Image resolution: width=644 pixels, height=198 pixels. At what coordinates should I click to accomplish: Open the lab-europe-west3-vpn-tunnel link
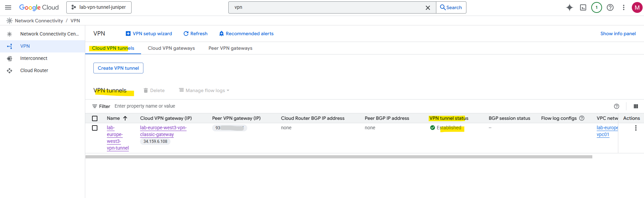click(118, 138)
